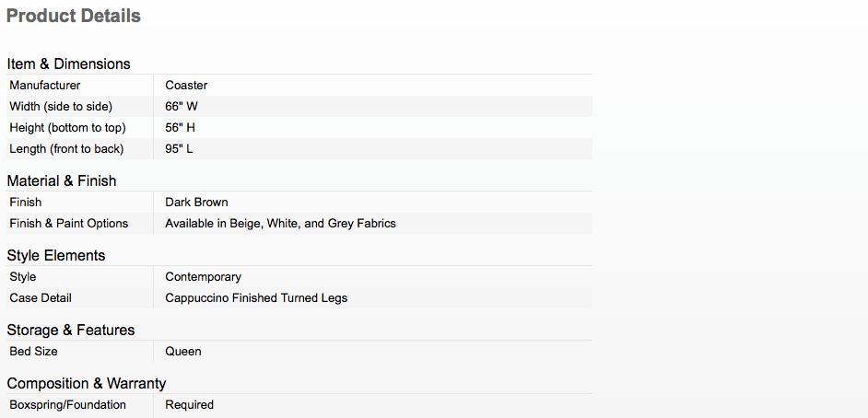Screen dimensions: 868x418
Task: Select the 56" H height value
Action: click(181, 128)
